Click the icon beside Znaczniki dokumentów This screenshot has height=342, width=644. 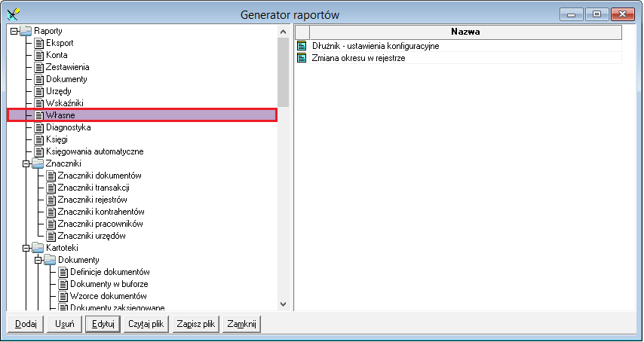51,176
